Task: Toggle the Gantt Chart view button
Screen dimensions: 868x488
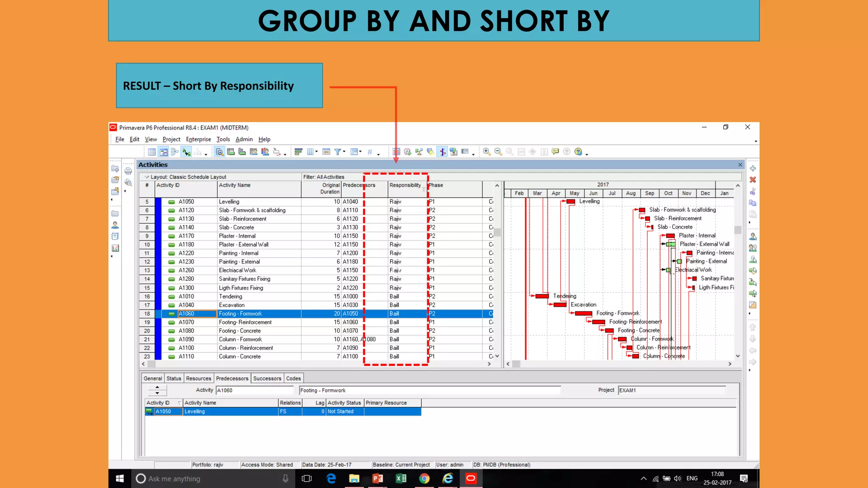Action: (x=163, y=152)
